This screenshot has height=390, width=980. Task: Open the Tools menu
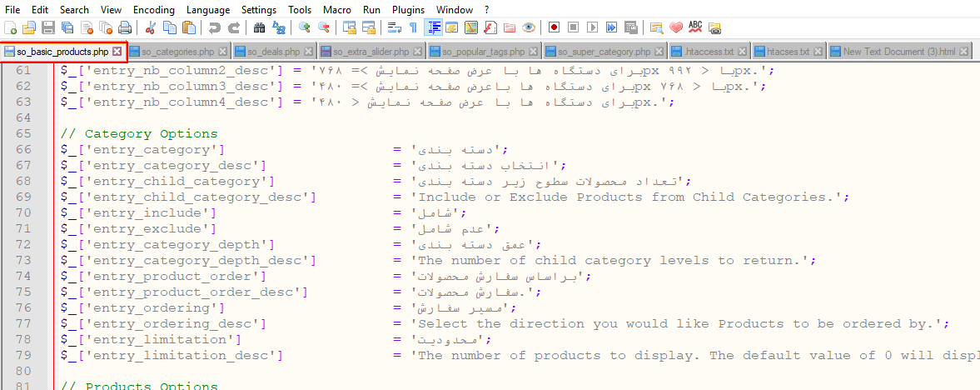click(x=300, y=10)
